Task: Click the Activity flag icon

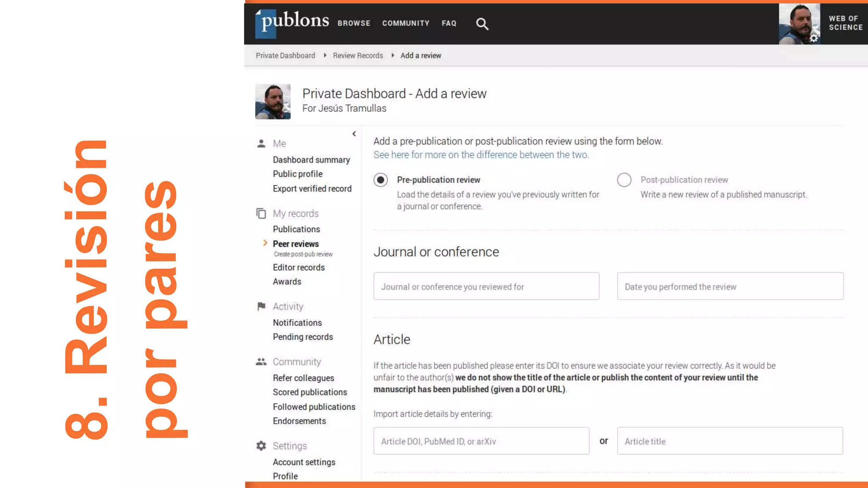Action: point(261,306)
